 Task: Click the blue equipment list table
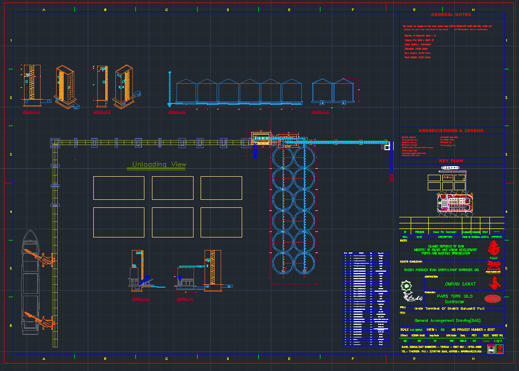pyautogui.click(x=366, y=299)
